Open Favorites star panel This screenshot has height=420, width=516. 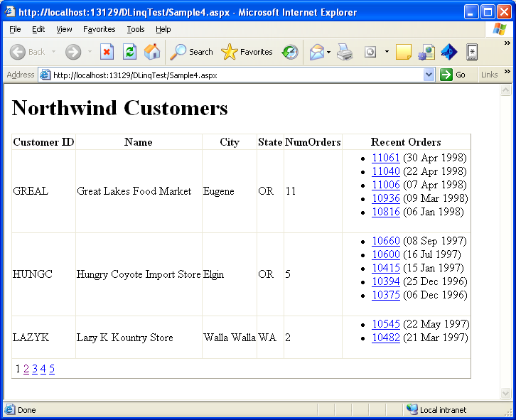click(x=247, y=52)
